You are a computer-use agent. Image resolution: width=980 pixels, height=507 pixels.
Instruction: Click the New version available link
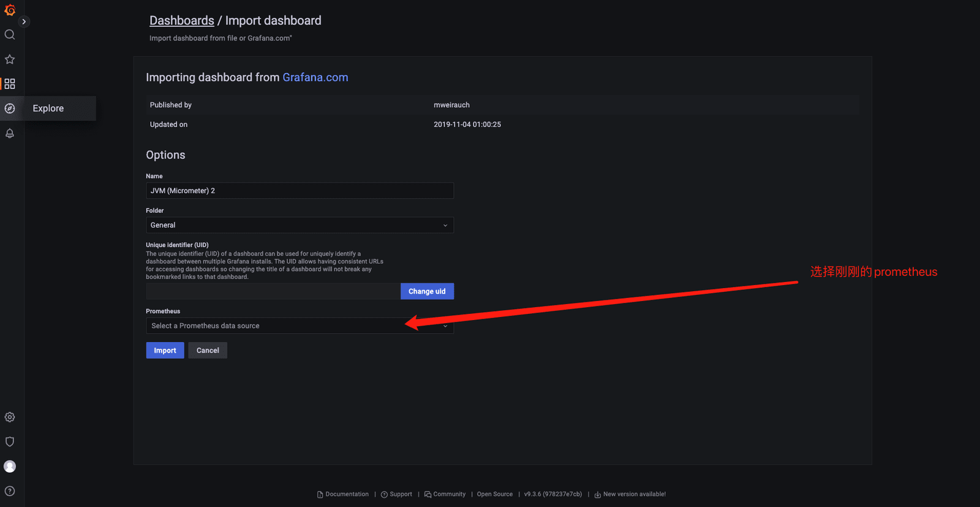point(630,494)
